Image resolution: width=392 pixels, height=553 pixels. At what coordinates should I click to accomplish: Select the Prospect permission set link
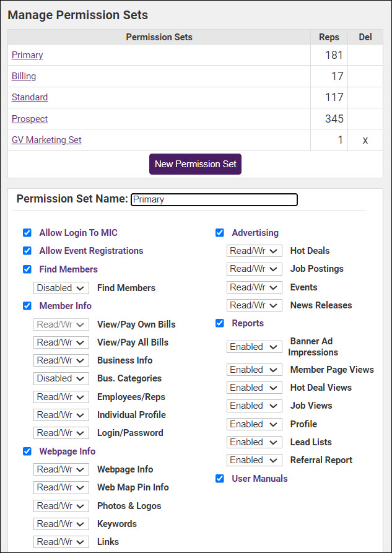point(30,119)
